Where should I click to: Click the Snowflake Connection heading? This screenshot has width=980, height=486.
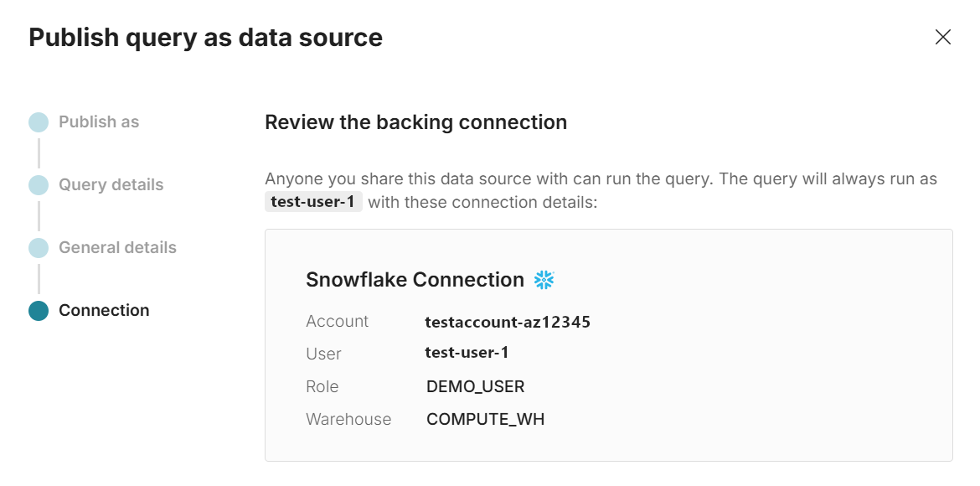[415, 280]
